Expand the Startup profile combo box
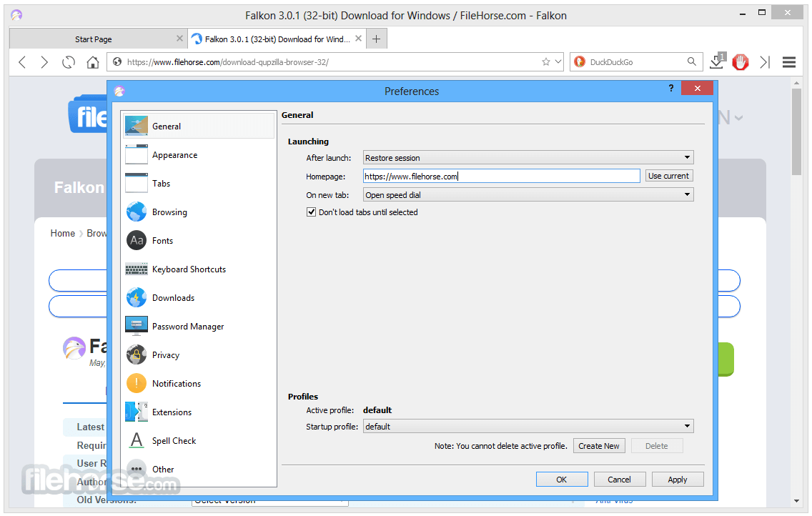The image size is (812, 516). [x=528, y=427]
